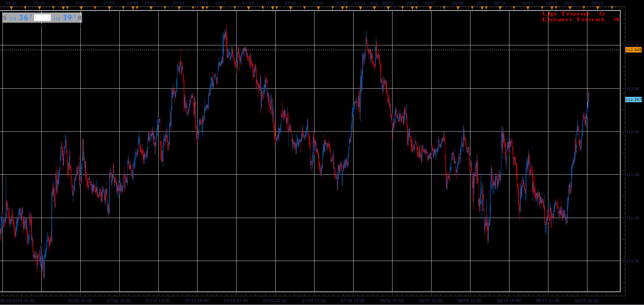Image resolution: width=644 pixels, height=305 pixels.
Task: Click the red 'Up Trend . 5' indicator text
Action: [573, 14]
